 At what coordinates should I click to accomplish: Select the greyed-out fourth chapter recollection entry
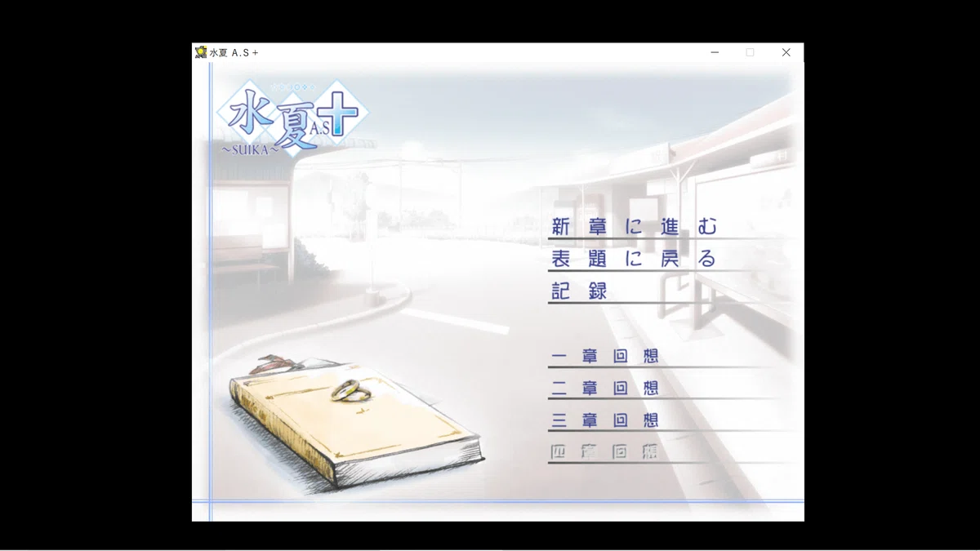(x=604, y=451)
